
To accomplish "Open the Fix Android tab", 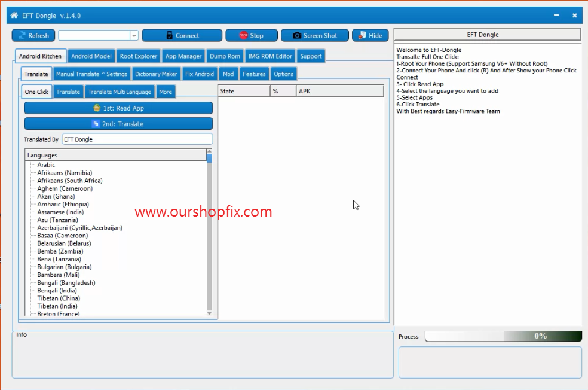I will [x=200, y=74].
